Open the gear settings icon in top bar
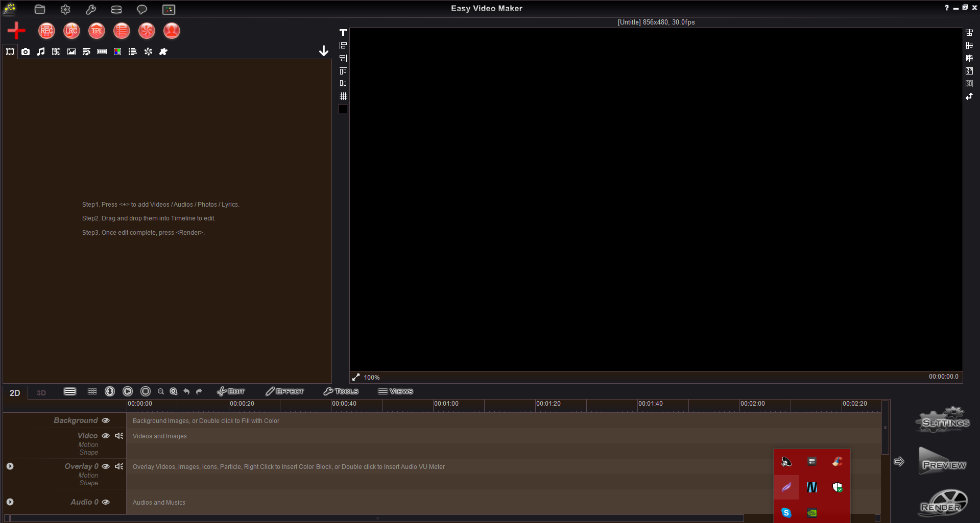This screenshot has width=980, height=523. click(x=65, y=9)
